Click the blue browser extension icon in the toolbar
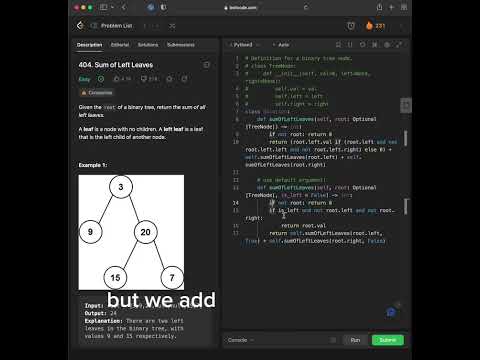 click(x=151, y=7)
